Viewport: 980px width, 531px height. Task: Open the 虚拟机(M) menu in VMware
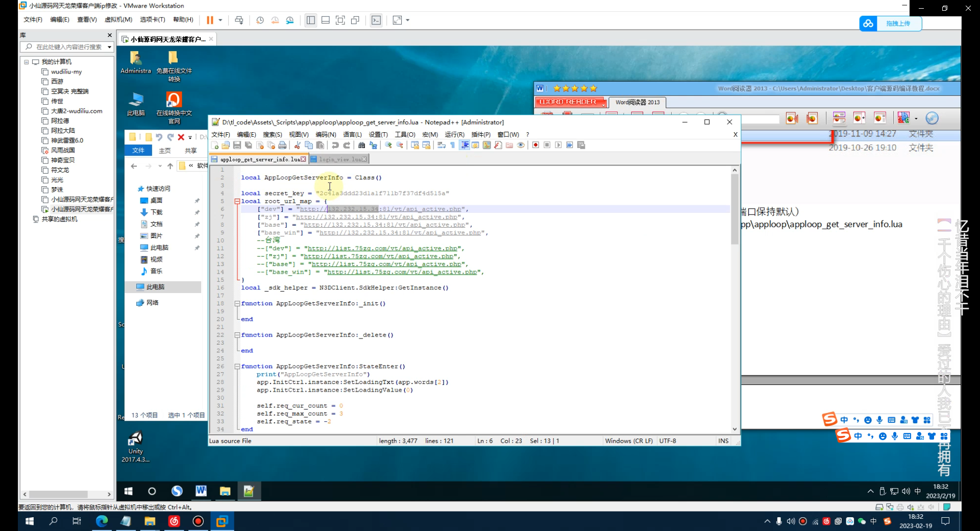point(118,19)
